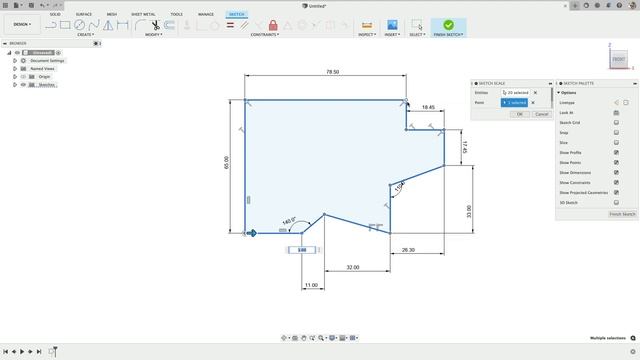
Task: Select the Line tool in the Create group
Action: click(x=51, y=25)
